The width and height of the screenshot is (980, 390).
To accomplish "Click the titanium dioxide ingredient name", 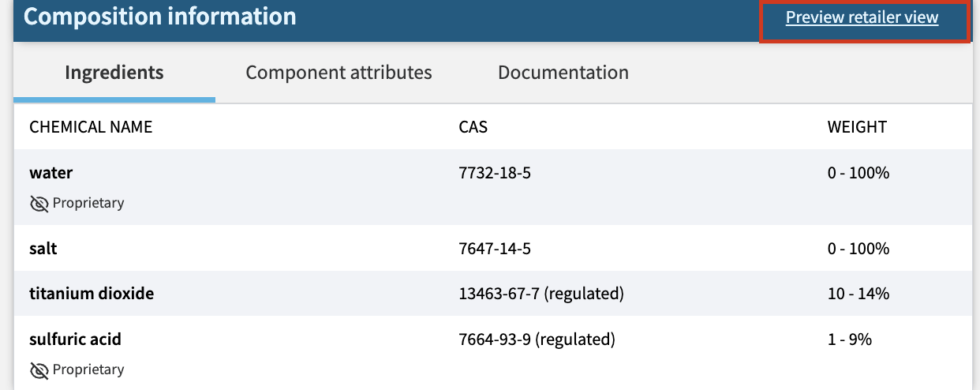I will (x=92, y=294).
